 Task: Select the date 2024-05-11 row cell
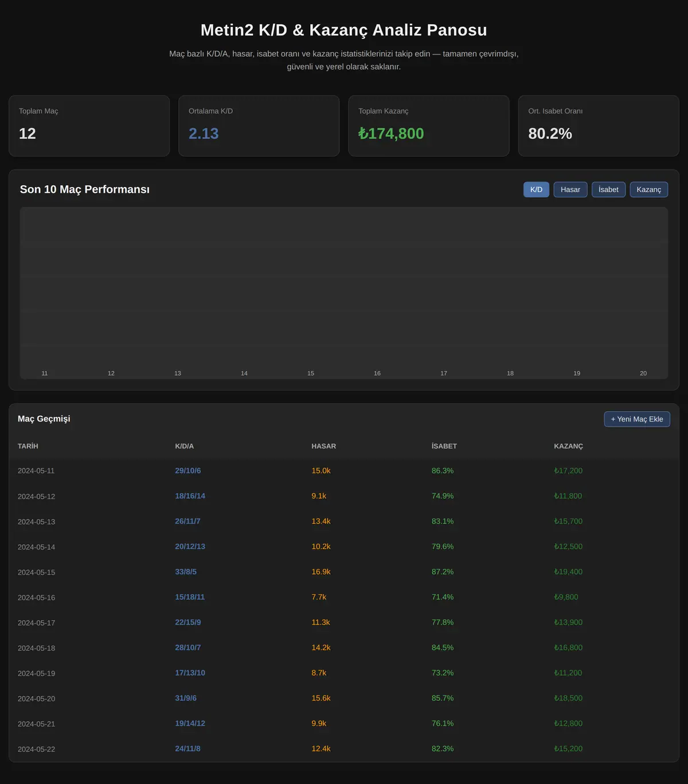tap(36, 471)
